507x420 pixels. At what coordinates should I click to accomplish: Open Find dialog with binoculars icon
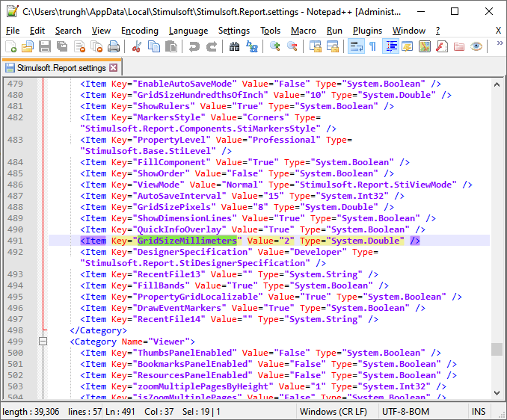234,46
